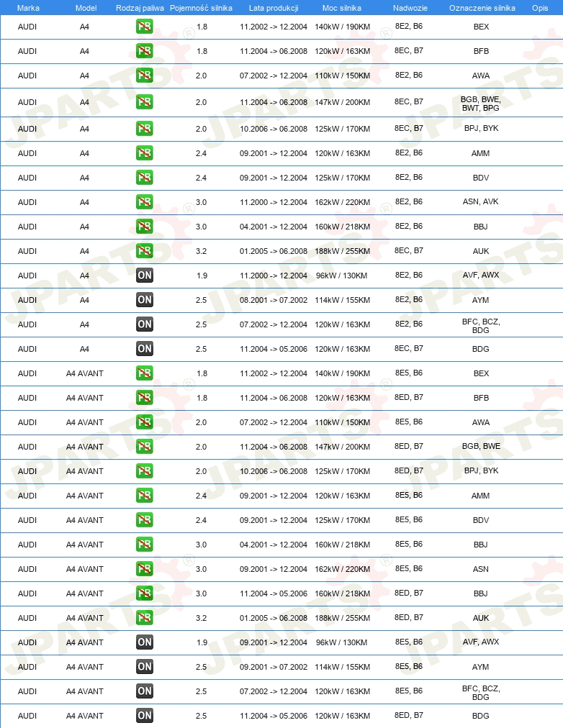Click the petrol icon in the 8E2 BEX row
The height and width of the screenshot is (728, 563).
145,27
